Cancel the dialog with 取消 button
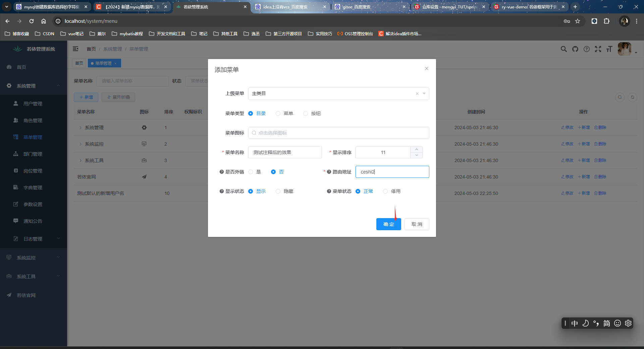Viewport: 644px width, 349px height. click(417, 224)
